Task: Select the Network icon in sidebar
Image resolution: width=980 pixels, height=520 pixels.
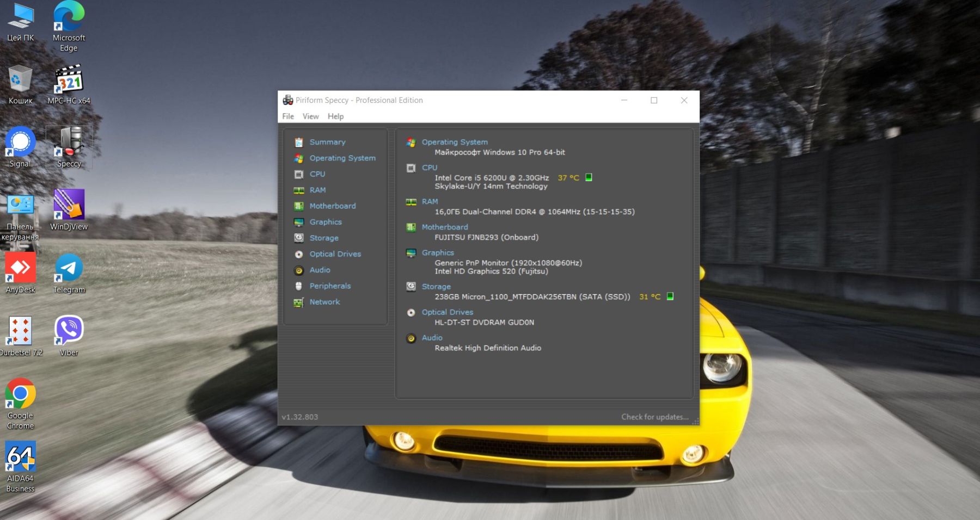Action: click(298, 302)
